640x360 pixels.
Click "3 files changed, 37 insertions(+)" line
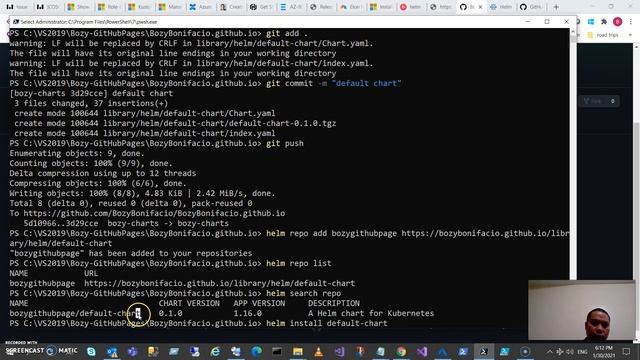point(91,103)
